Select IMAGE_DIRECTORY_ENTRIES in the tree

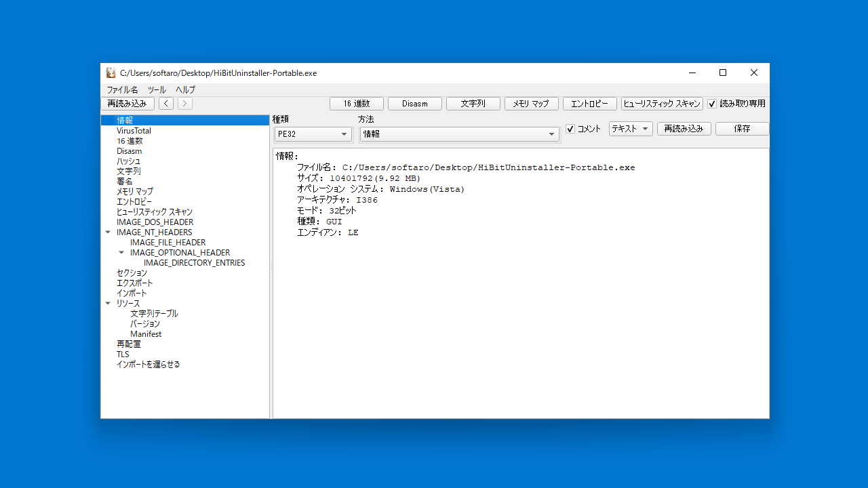[194, 263]
